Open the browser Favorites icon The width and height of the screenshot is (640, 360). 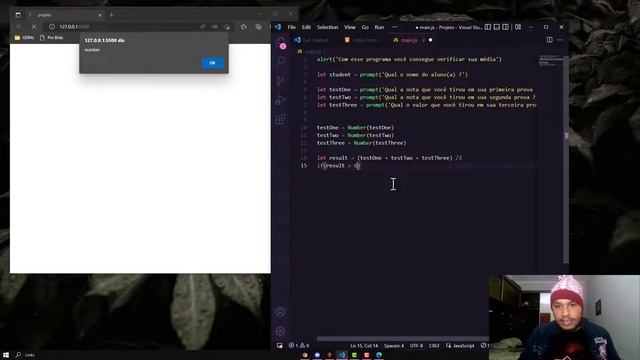tap(244, 27)
